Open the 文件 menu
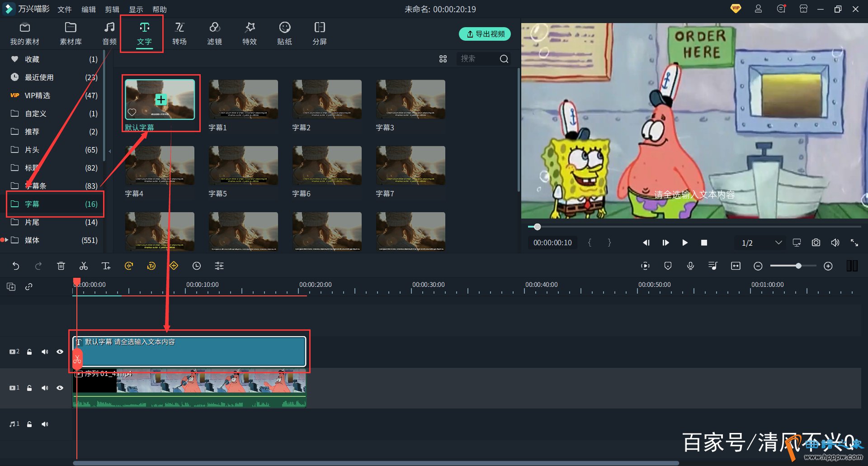868x466 pixels. coord(65,10)
